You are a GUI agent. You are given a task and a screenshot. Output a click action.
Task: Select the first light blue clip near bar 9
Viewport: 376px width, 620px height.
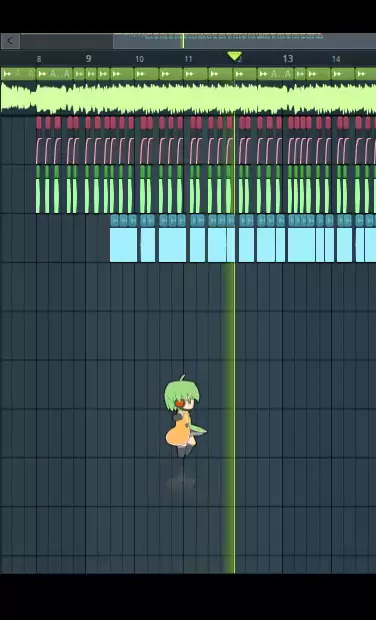coord(123,238)
